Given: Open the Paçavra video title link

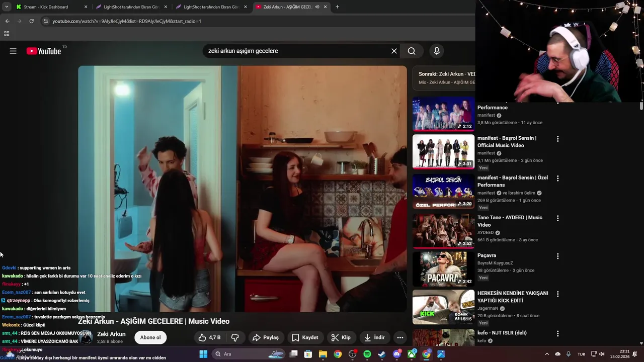Looking at the screenshot, I should [x=487, y=255].
